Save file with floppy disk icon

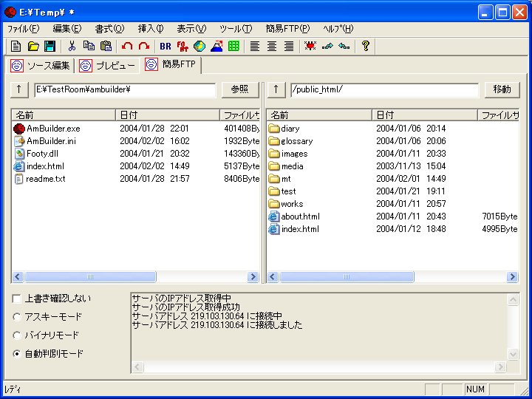(x=50, y=46)
